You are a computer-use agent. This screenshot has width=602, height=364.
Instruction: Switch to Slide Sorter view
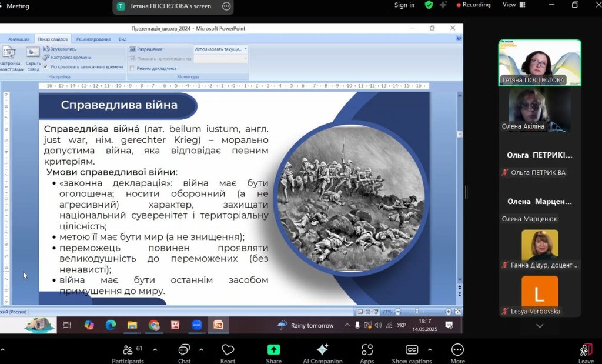[x=368, y=312]
